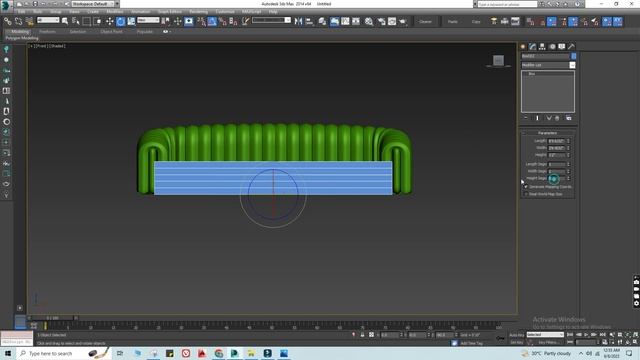The image size is (640, 360).
Task: Click the Mirror tool icon
Action: click(298, 21)
